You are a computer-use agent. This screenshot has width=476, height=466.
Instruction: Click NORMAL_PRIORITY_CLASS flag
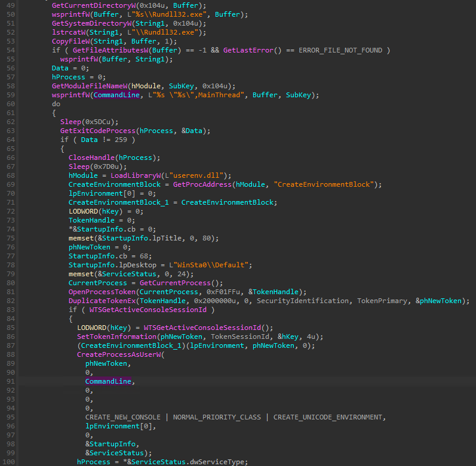217,417
